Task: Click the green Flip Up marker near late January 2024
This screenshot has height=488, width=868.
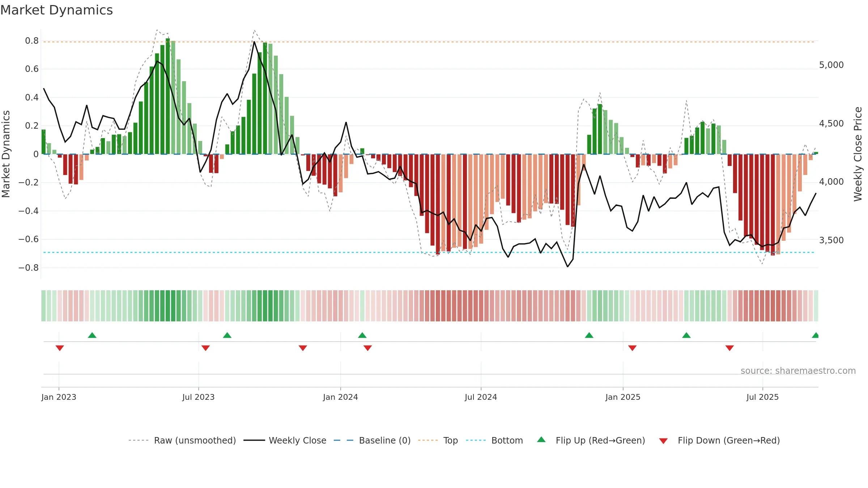Action: pyautogui.click(x=362, y=335)
